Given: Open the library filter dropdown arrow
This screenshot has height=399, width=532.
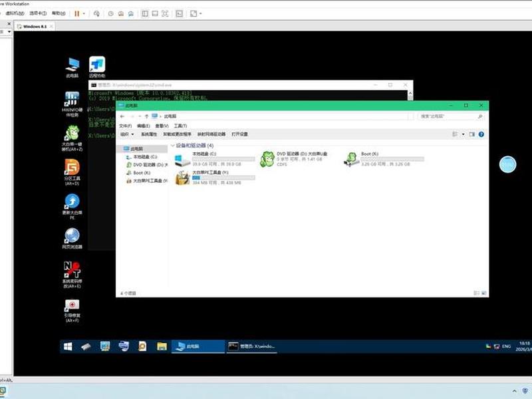Looking at the screenshot, I should (9, 31).
